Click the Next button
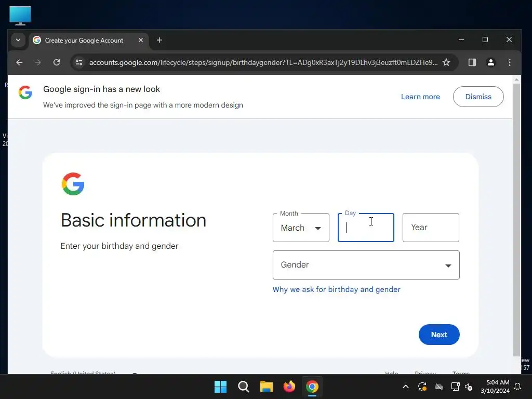The height and width of the screenshot is (399, 532). click(x=439, y=335)
